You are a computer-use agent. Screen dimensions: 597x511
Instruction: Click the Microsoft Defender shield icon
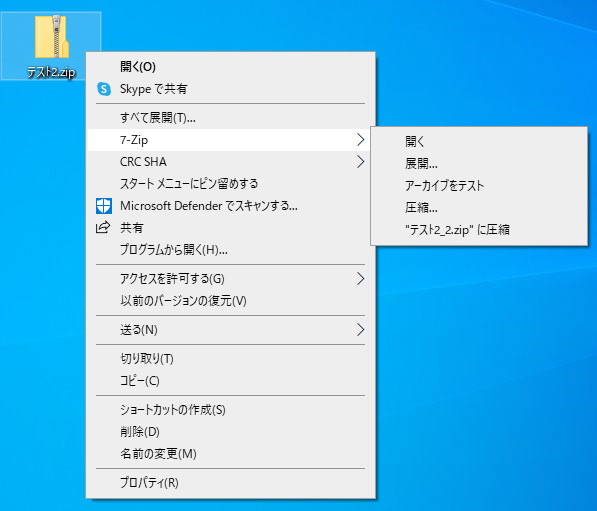pos(104,206)
